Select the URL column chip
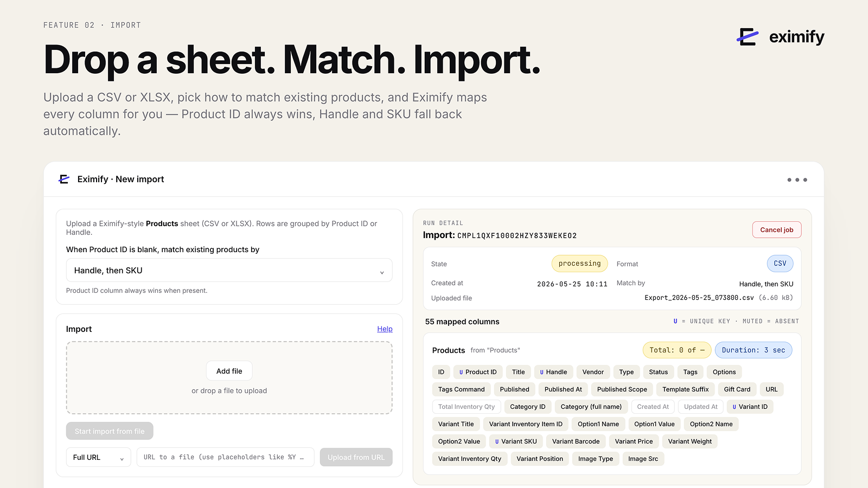 pos(772,389)
